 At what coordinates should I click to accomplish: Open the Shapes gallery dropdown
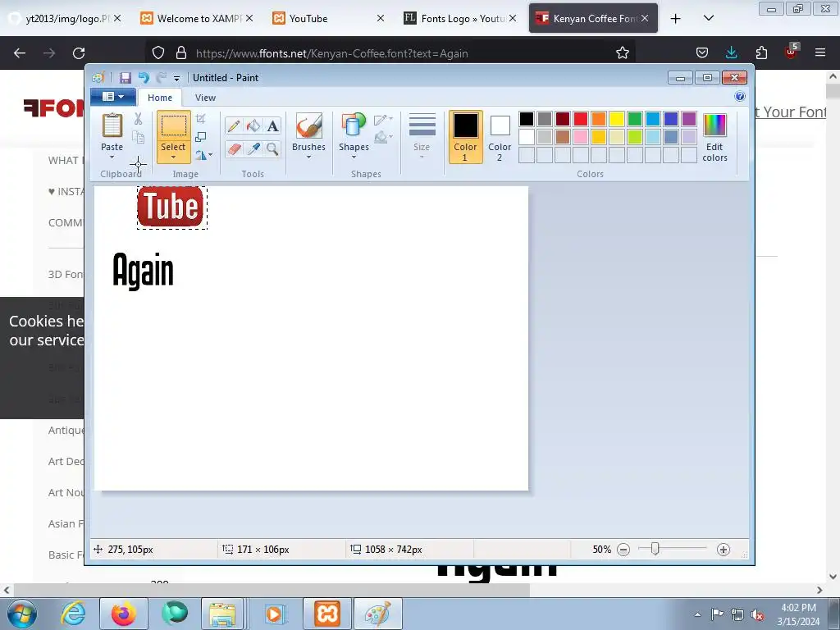354,157
